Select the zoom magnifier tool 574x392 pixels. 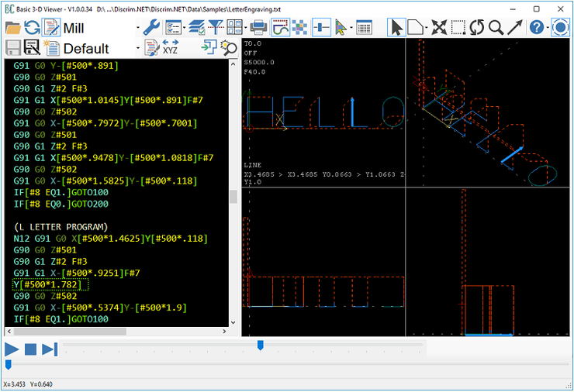point(496,28)
